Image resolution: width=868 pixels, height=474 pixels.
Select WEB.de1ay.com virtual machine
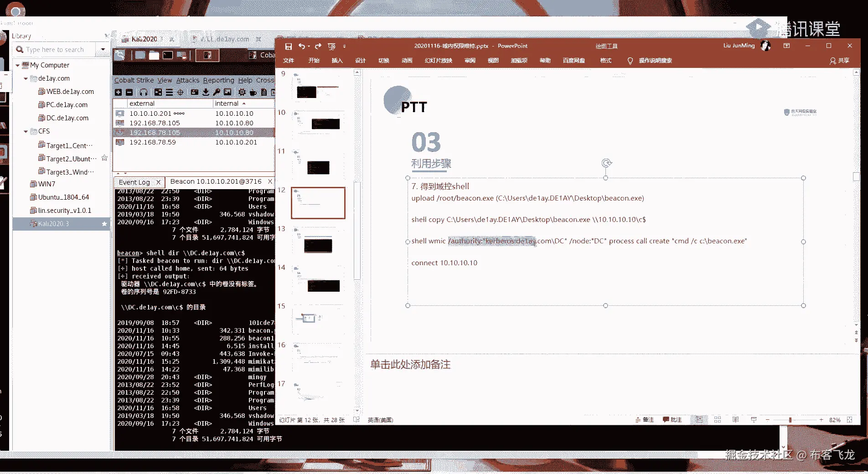click(66, 92)
